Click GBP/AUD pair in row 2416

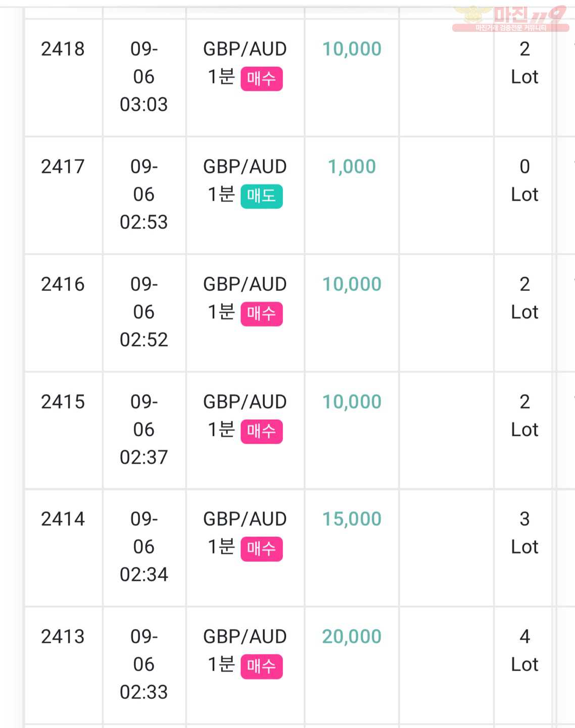point(245,284)
